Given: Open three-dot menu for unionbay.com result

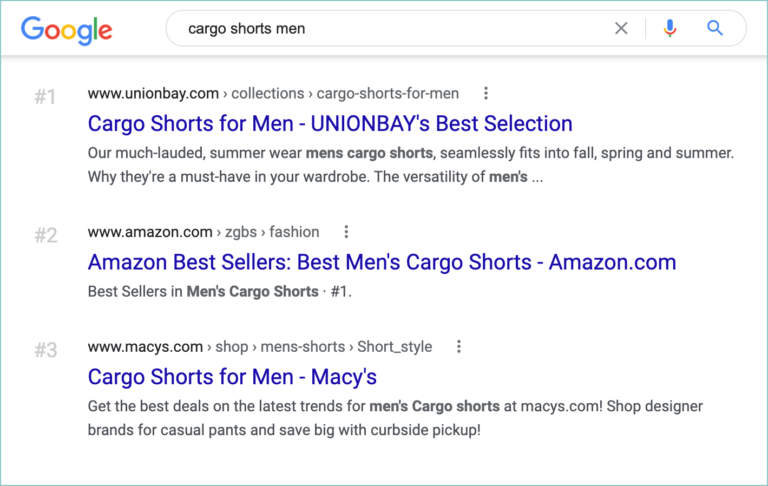Looking at the screenshot, I should [486, 93].
